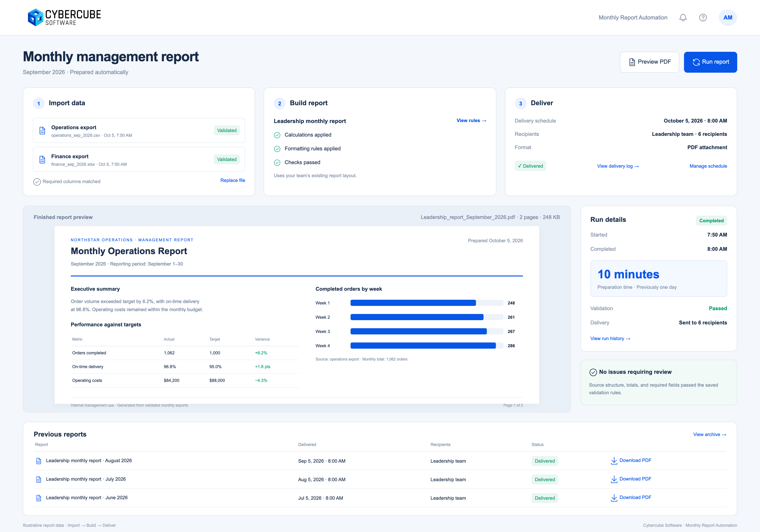The width and height of the screenshot is (760, 532).
Task: Open the View rules link
Action: [471, 120]
